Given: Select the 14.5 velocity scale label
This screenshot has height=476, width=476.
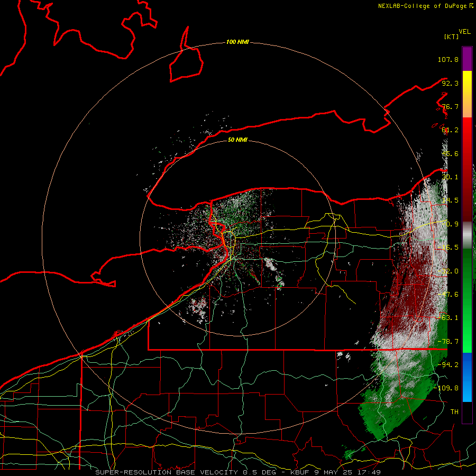Looking at the screenshot, I should (450, 200).
